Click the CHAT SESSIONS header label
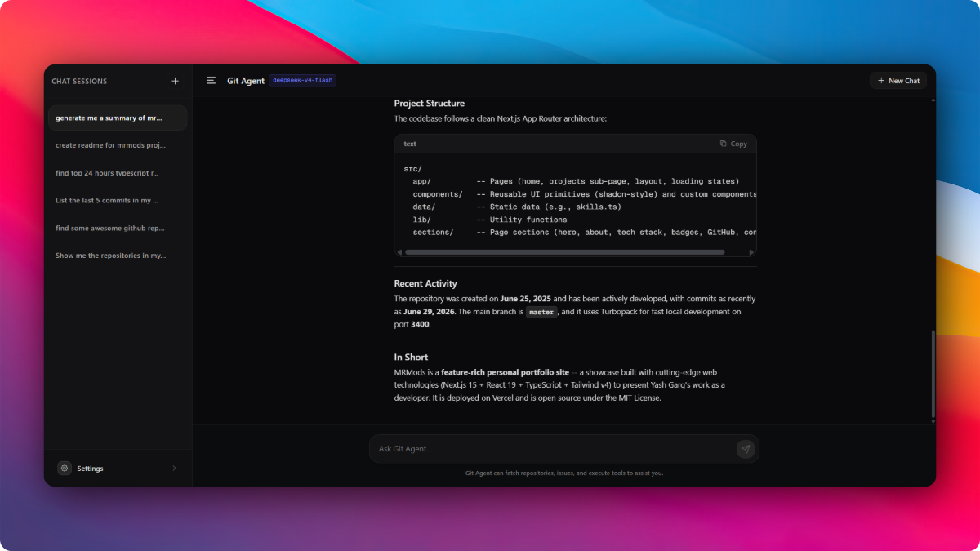Viewport: 980px width, 551px height. (x=79, y=81)
